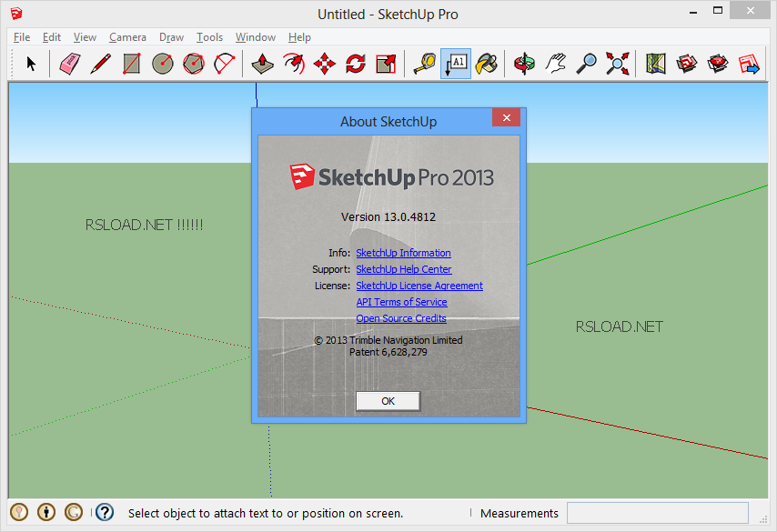This screenshot has height=532, width=777.
Task: Open the Tools menu
Action: (209, 37)
